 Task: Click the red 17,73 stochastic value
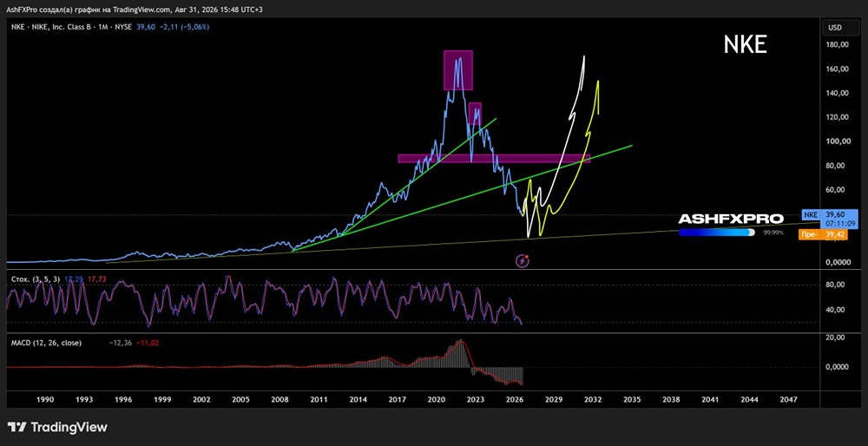click(99, 280)
